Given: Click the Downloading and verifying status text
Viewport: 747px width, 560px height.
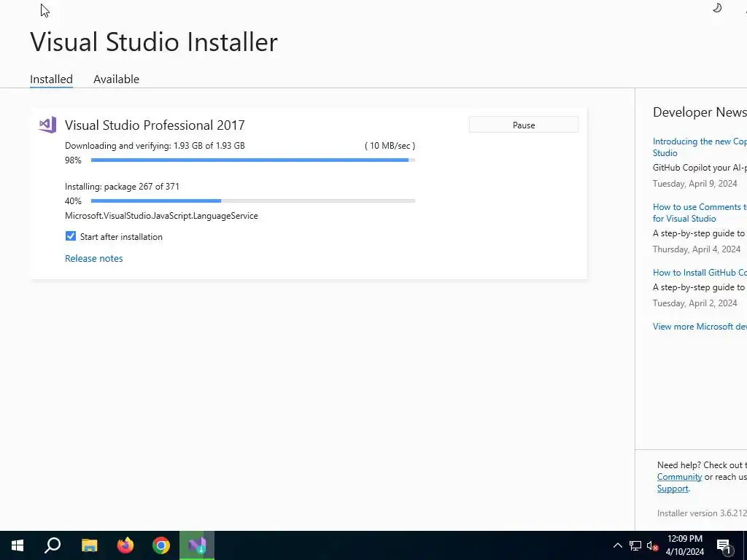Looking at the screenshot, I should tap(155, 146).
